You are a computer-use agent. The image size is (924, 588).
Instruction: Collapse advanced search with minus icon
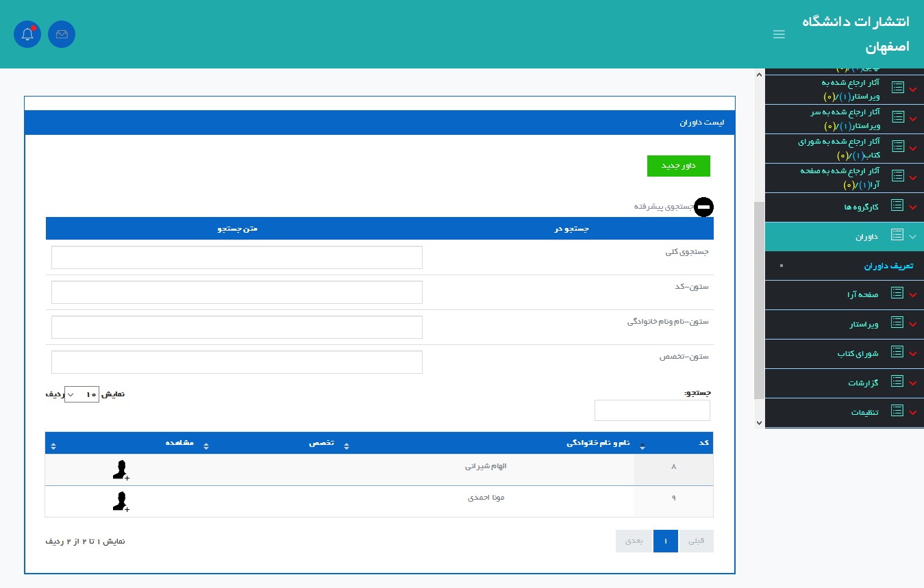point(703,207)
